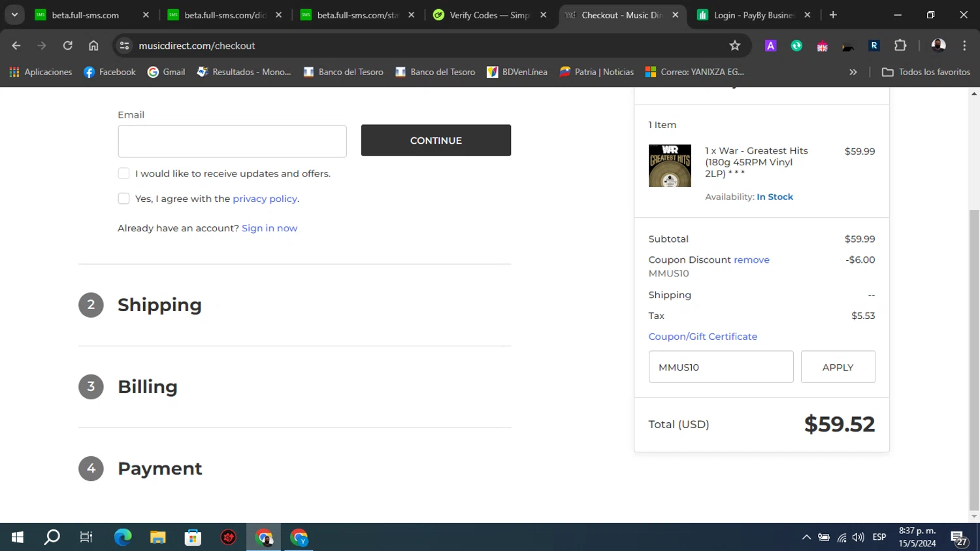Click the APPLY coupon button
Image resolution: width=980 pixels, height=551 pixels.
click(838, 367)
